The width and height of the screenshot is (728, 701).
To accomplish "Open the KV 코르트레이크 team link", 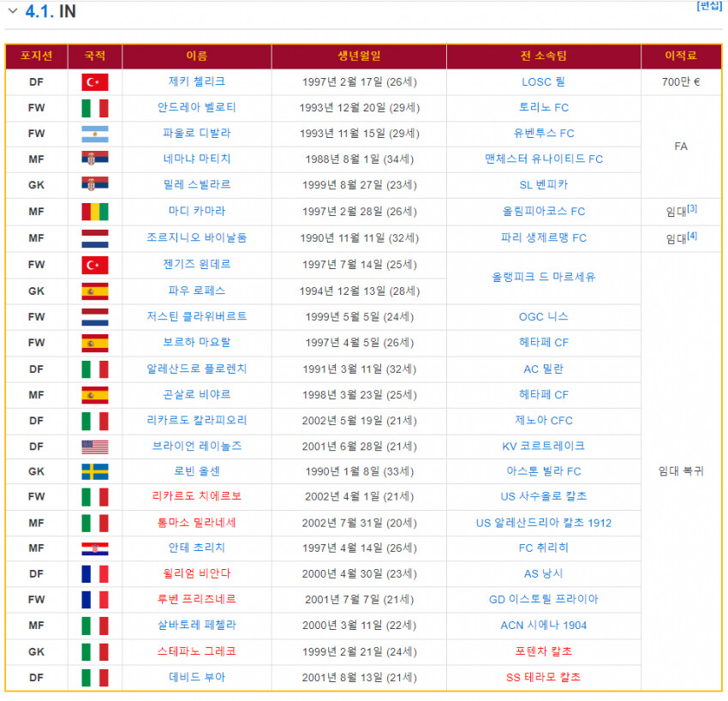I will [543, 446].
